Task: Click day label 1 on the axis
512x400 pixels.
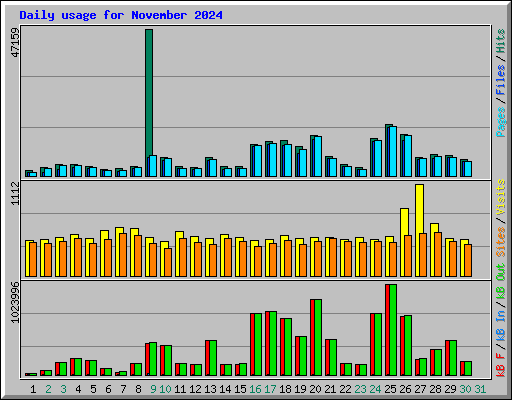Action: coord(33,389)
